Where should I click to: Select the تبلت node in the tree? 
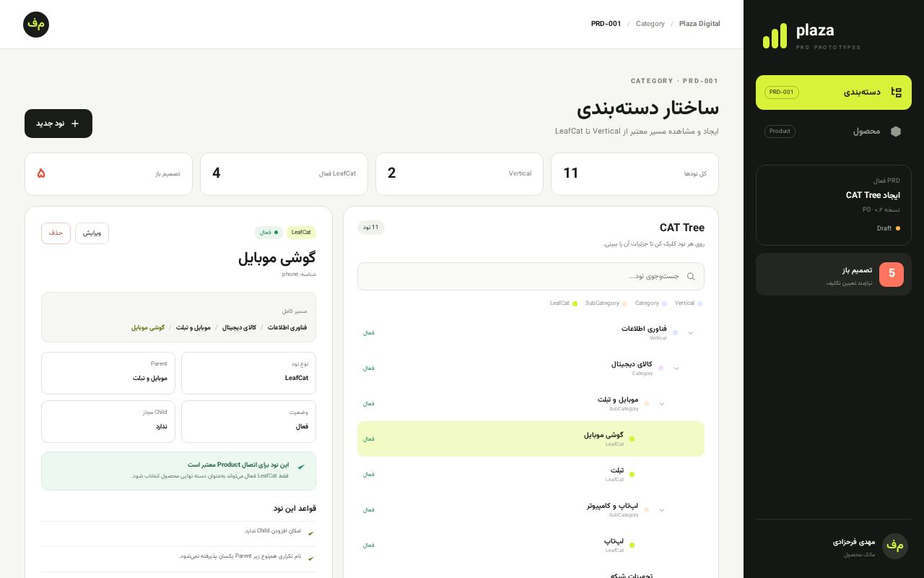pyautogui.click(x=531, y=474)
